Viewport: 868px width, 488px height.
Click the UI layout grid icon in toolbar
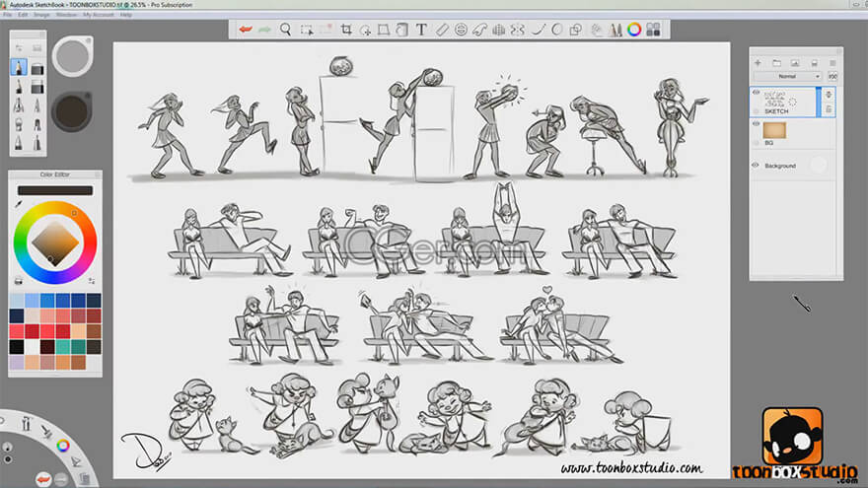coord(653,30)
